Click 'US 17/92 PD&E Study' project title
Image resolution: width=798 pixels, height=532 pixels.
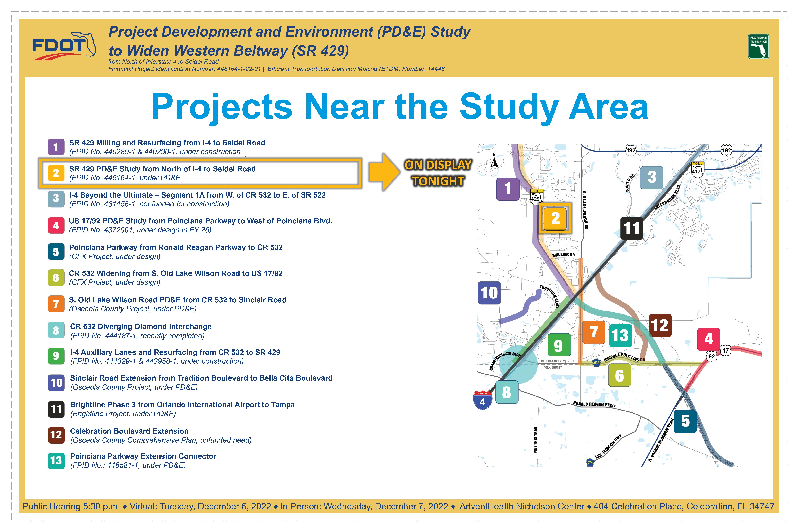pyautogui.click(x=200, y=221)
